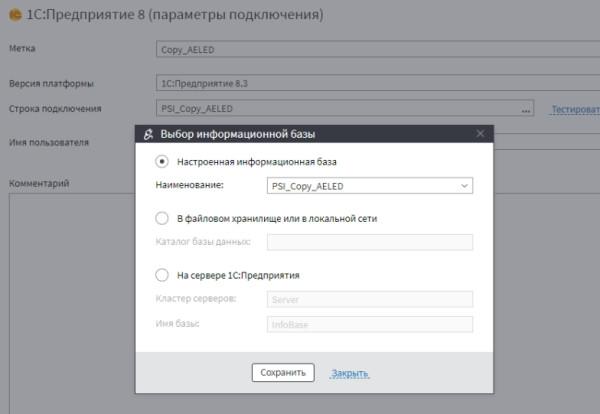Image resolution: width=600 pixels, height=414 pixels.
Task: Select На сервере 1С:Предприятия radio button
Action: click(x=162, y=275)
